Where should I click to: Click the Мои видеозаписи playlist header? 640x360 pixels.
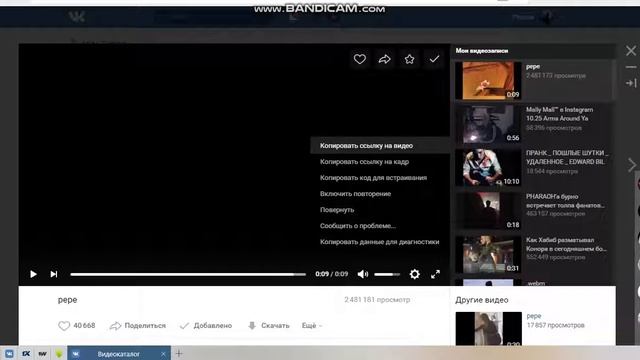(x=482, y=51)
